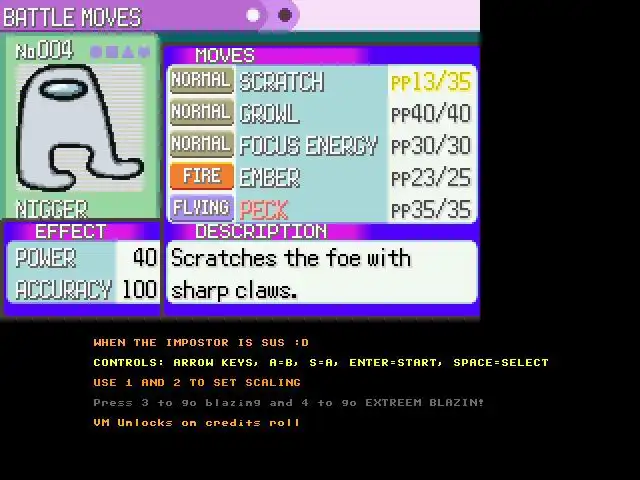Click the ACCURACY label
The height and width of the screenshot is (480, 640).
click(x=64, y=290)
